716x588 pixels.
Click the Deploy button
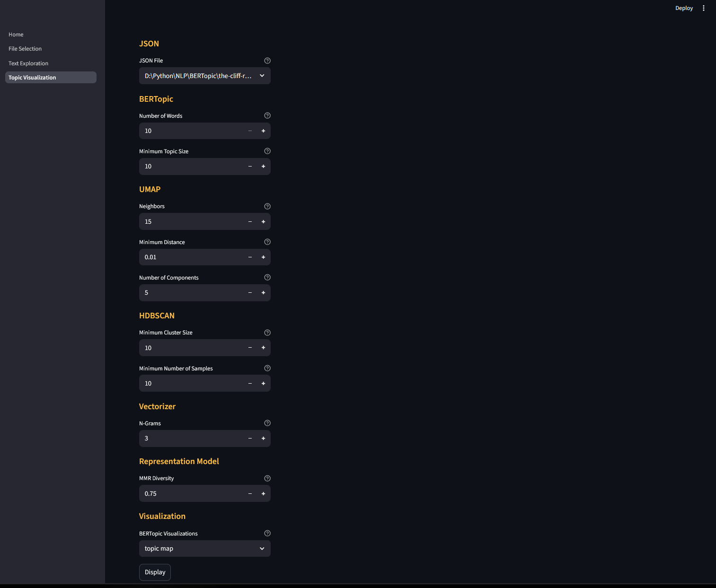tap(684, 8)
